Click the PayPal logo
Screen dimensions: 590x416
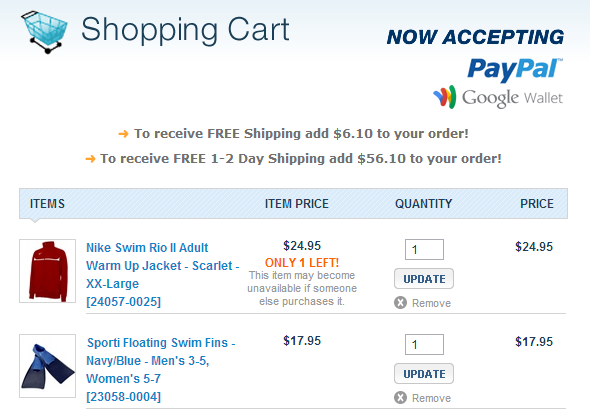pyautogui.click(x=515, y=69)
